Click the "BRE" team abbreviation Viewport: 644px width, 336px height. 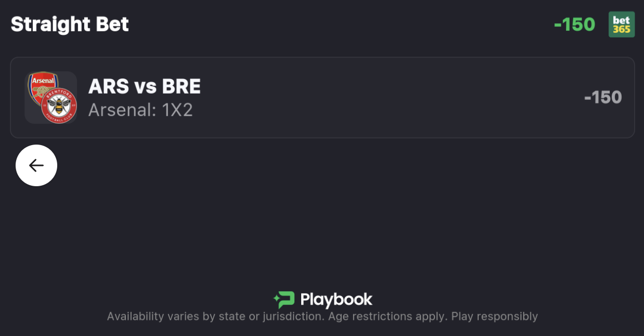(181, 86)
